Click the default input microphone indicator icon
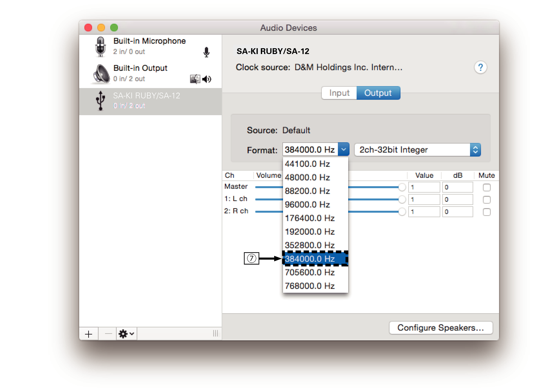 206,52
